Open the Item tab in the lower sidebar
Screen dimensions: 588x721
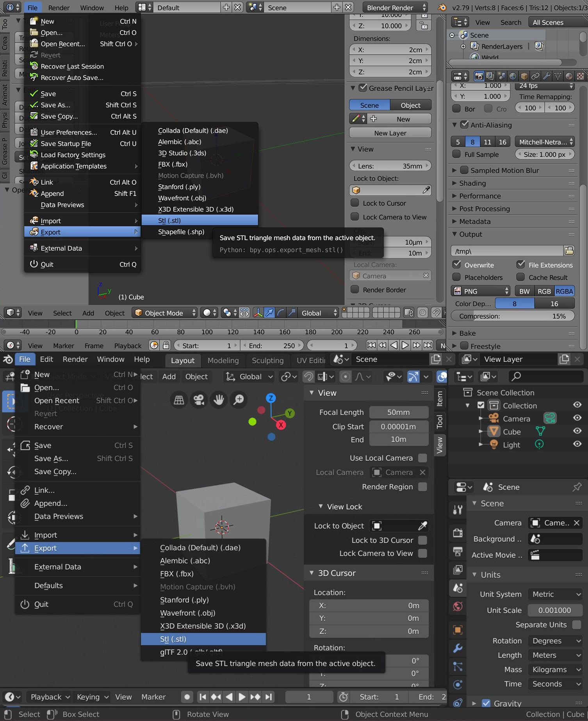coord(440,399)
